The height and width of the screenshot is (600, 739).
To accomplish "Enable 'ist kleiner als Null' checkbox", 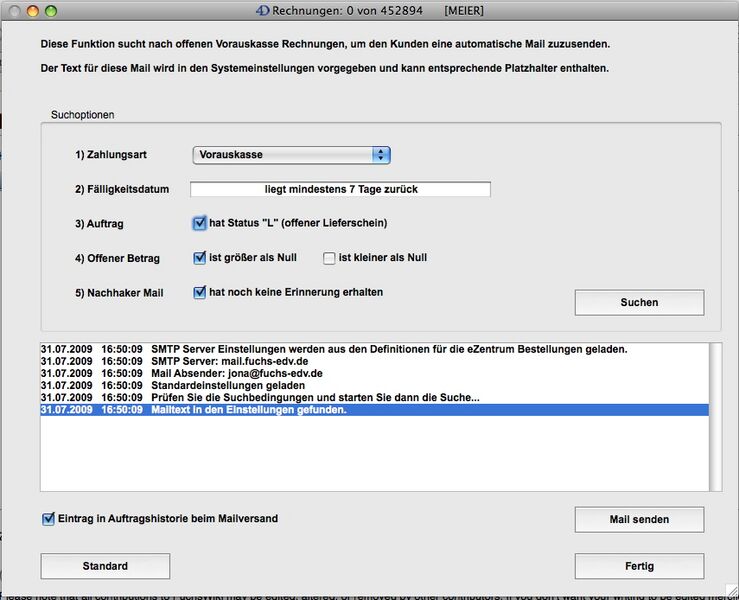I will click(x=329, y=258).
